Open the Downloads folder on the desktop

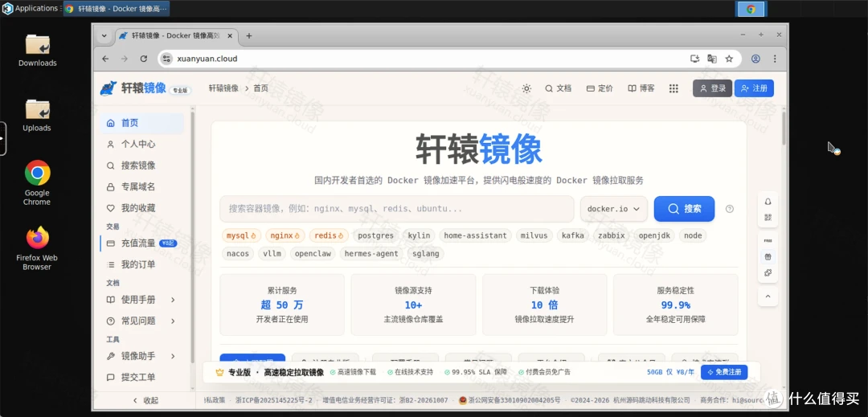click(x=37, y=51)
